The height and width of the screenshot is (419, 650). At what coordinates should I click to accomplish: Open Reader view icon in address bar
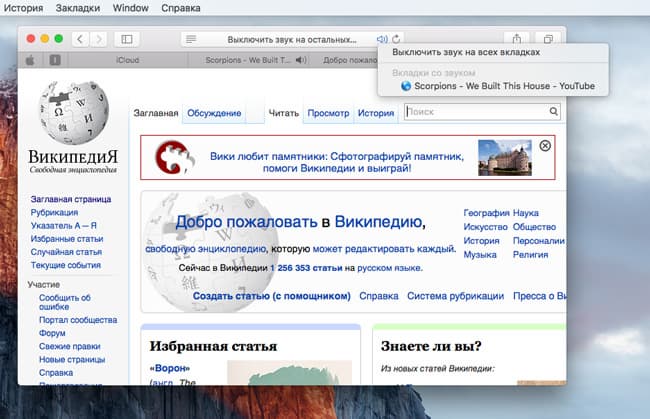(x=191, y=39)
